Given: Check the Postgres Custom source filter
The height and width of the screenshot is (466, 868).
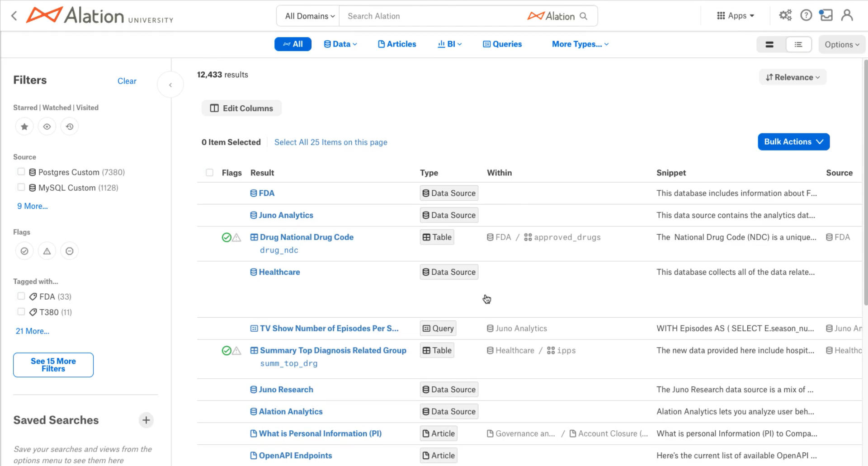Looking at the screenshot, I should pos(21,172).
